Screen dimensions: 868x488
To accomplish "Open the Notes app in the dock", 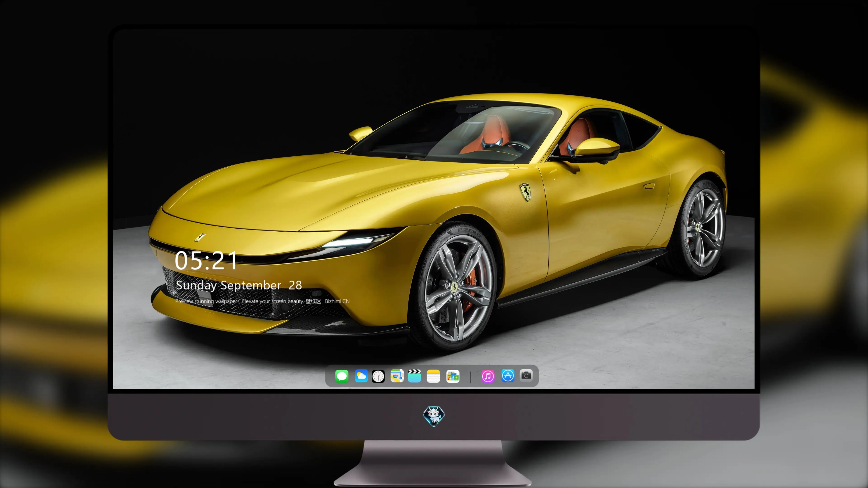I will click(433, 376).
